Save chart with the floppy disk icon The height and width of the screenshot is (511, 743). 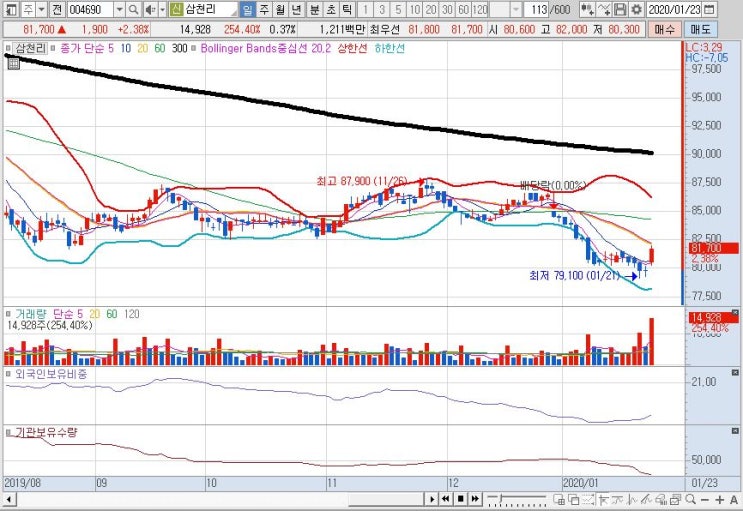[620, 9]
